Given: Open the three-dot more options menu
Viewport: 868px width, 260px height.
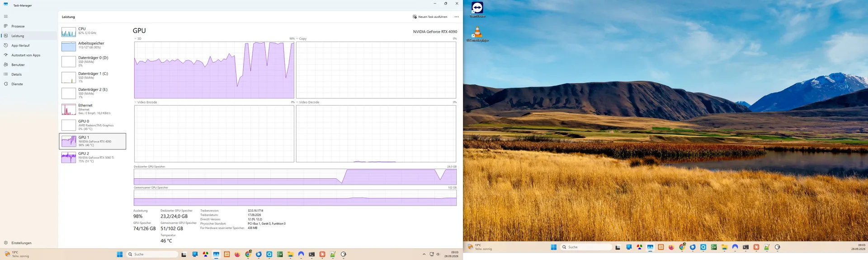Looking at the screenshot, I should (457, 17).
